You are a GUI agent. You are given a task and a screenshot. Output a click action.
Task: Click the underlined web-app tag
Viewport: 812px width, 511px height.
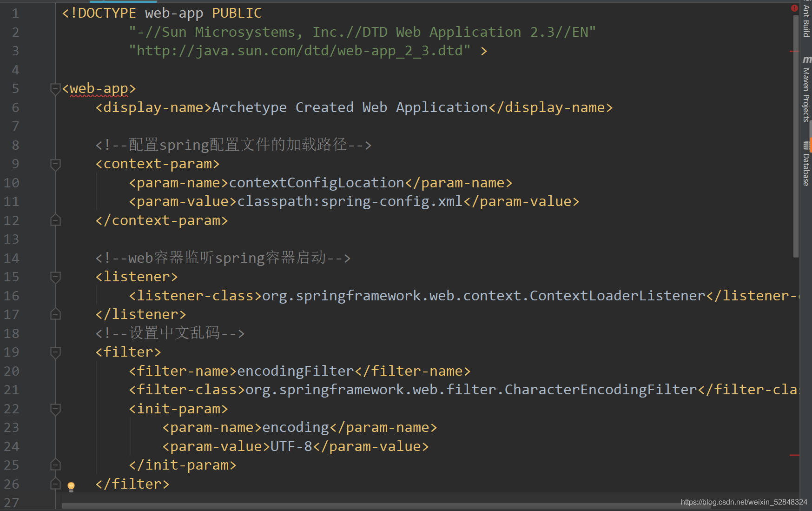[99, 88]
